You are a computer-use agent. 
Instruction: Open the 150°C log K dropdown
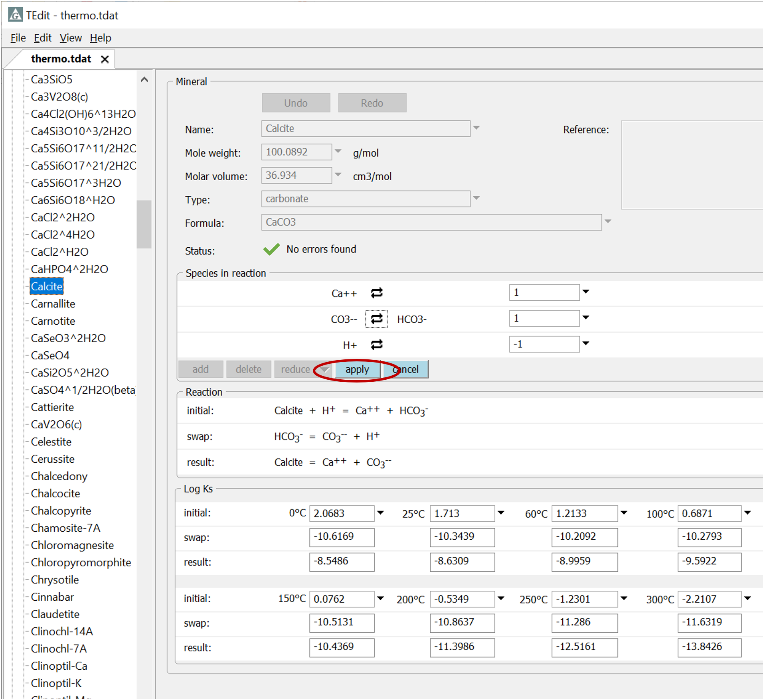(x=381, y=598)
